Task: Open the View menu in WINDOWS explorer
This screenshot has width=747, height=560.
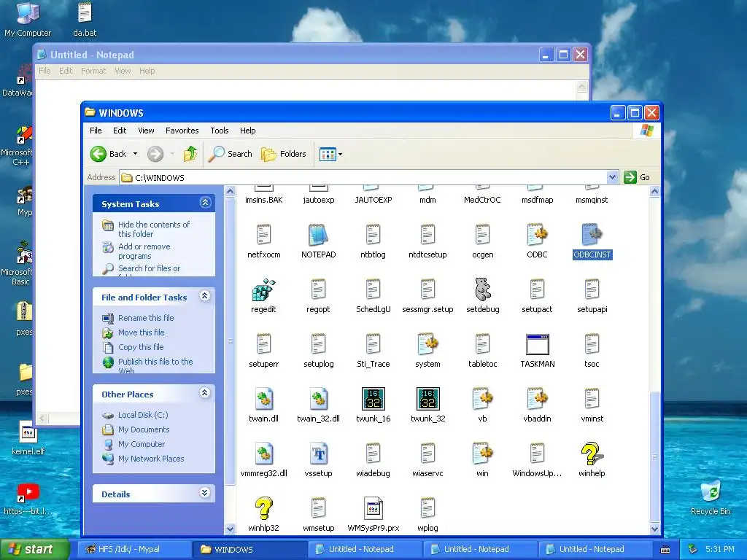Action: [x=146, y=131]
